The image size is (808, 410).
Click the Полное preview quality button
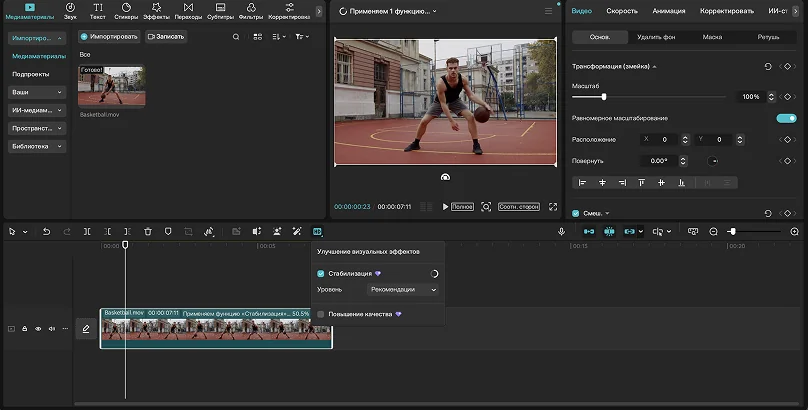click(x=462, y=207)
